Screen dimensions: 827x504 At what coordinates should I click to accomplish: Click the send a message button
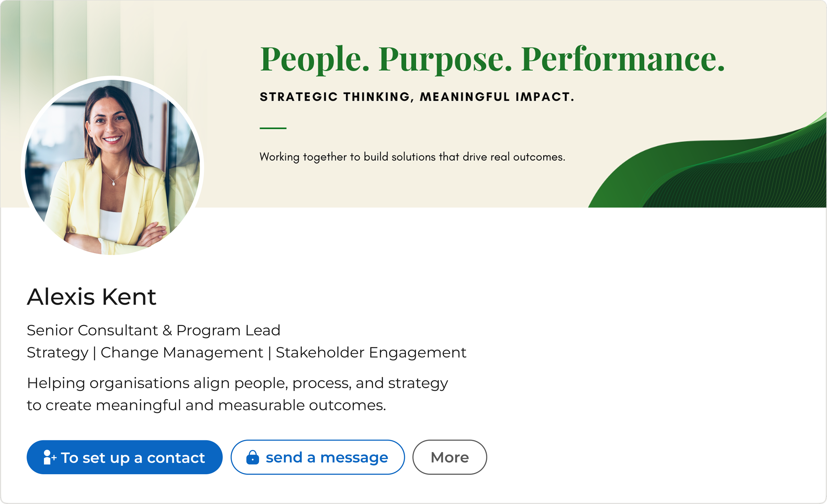[x=318, y=457]
